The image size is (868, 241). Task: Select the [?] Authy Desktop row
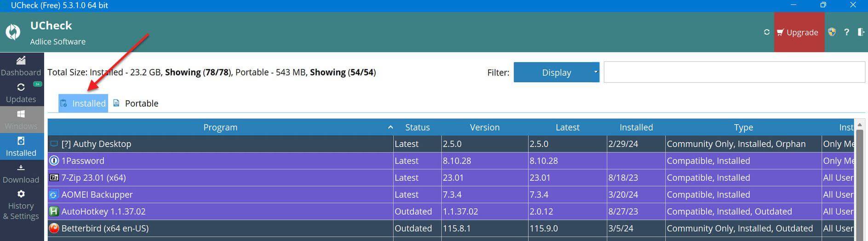(x=451, y=144)
